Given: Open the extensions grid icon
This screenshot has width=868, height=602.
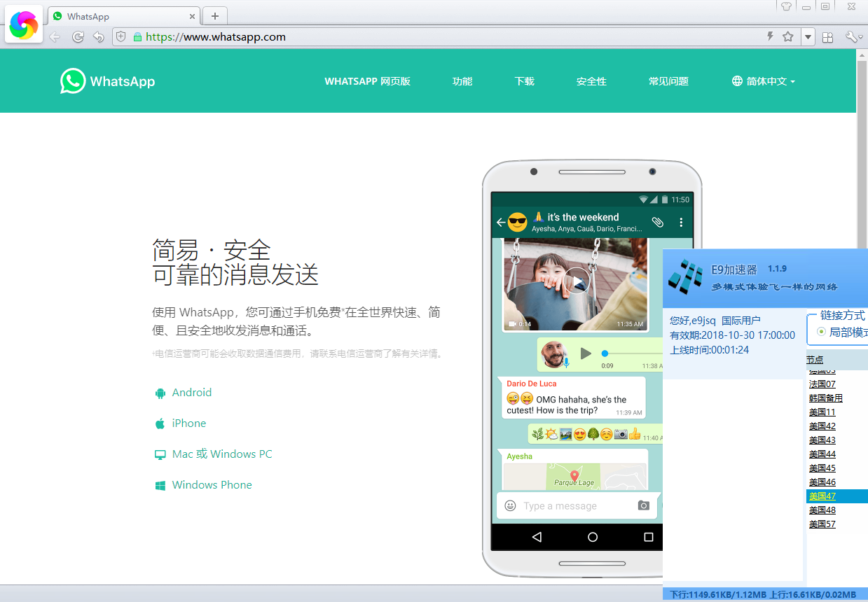Looking at the screenshot, I should 827,36.
